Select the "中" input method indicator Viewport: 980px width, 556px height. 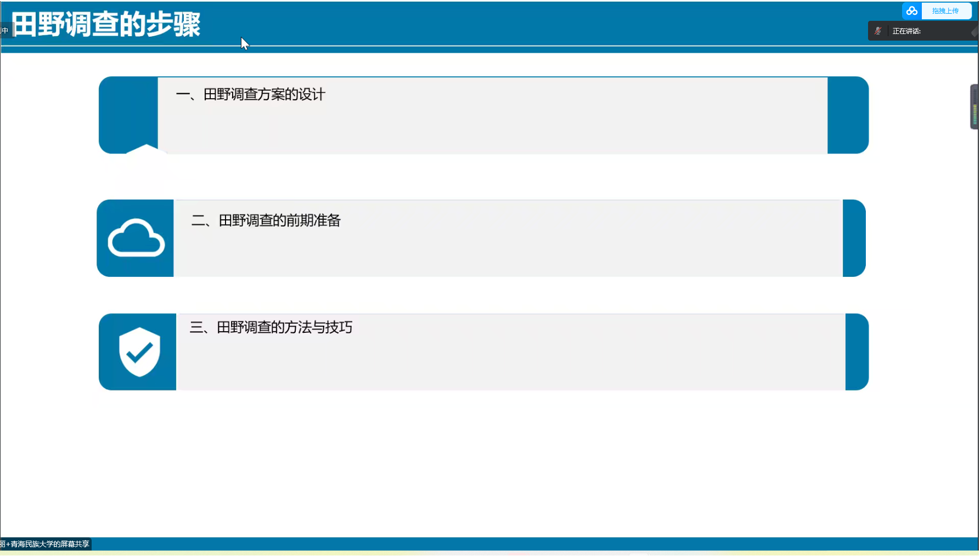pos(5,30)
